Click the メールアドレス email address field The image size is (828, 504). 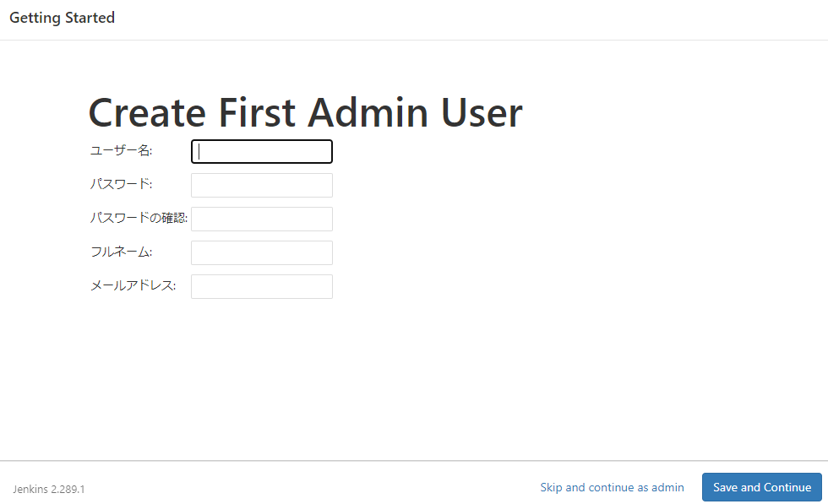(261, 286)
